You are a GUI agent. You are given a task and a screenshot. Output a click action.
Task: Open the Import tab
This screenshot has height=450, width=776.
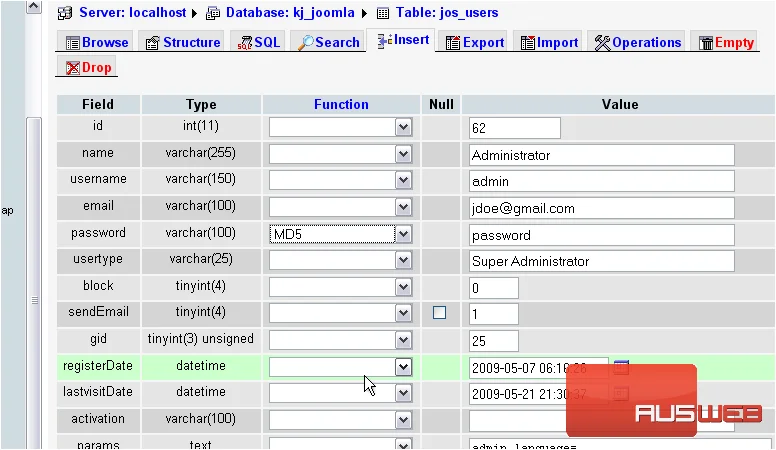pos(549,43)
